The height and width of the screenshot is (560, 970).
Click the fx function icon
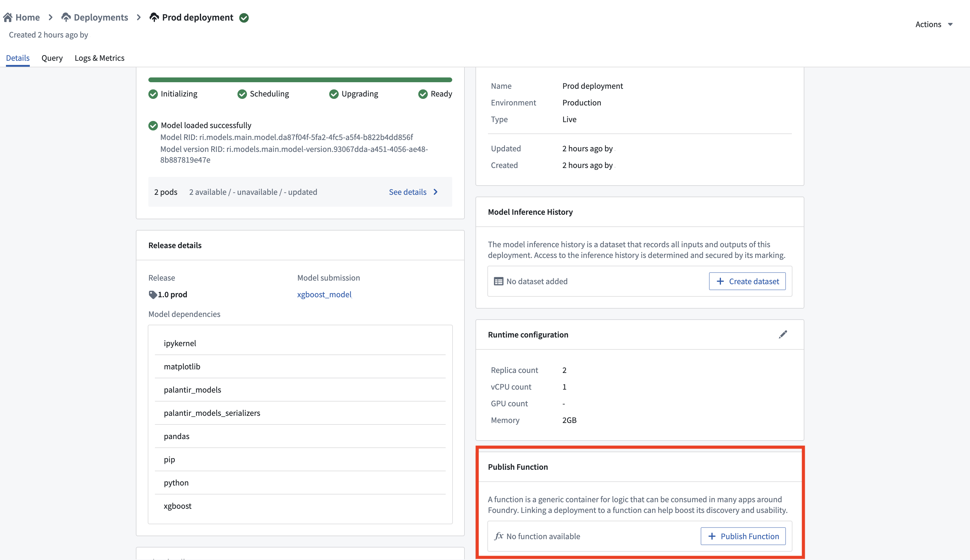pyautogui.click(x=499, y=536)
